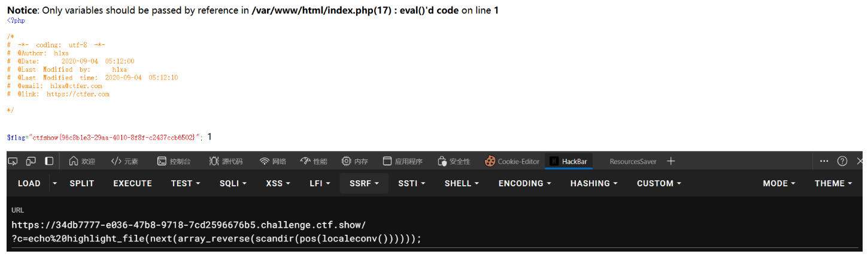868x257 pixels.
Task: Switch to the 元素 (Elements) tab
Action: coord(125,161)
